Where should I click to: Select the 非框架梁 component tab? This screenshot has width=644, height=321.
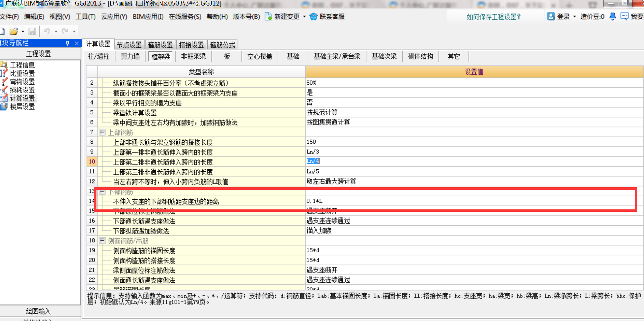[x=193, y=56]
